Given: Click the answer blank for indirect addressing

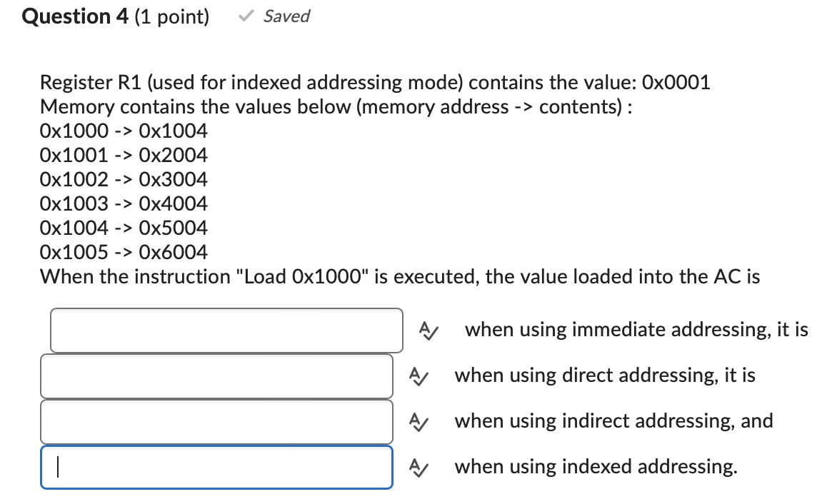Looking at the screenshot, I should [216, 422].
